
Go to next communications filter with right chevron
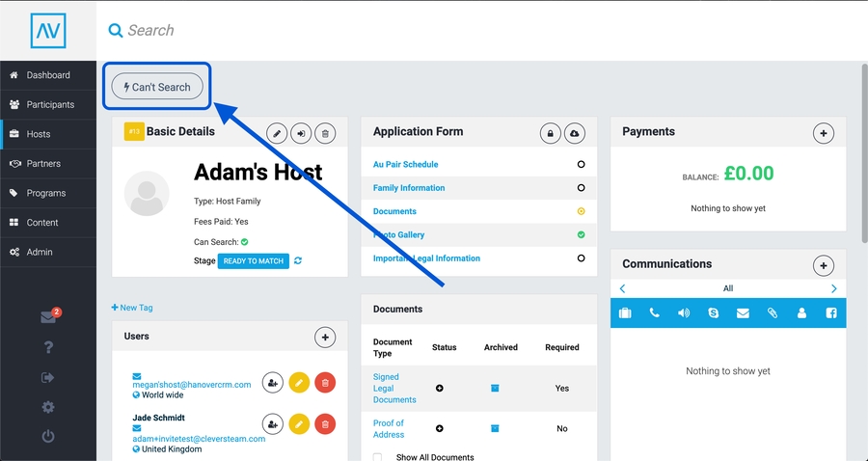[833, 288]
